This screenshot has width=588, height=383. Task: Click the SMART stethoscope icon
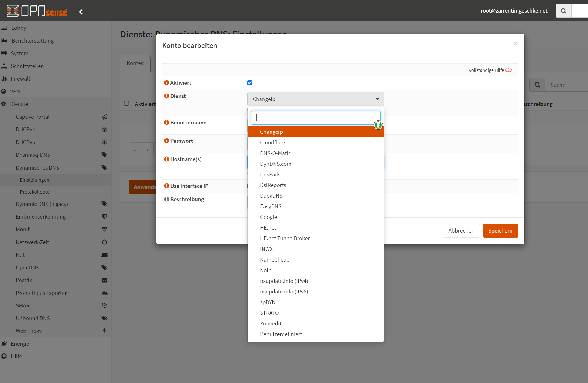point(104,305)
